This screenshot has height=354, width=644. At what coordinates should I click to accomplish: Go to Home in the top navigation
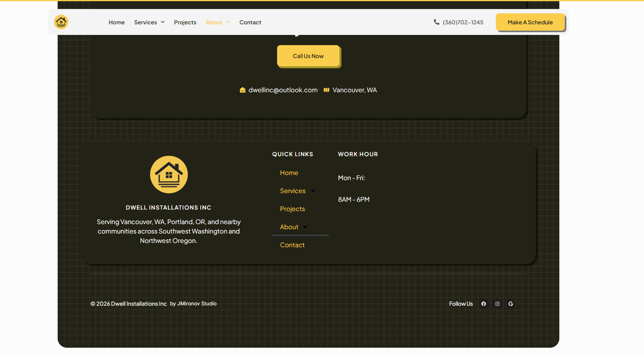[x=117, y=22]
